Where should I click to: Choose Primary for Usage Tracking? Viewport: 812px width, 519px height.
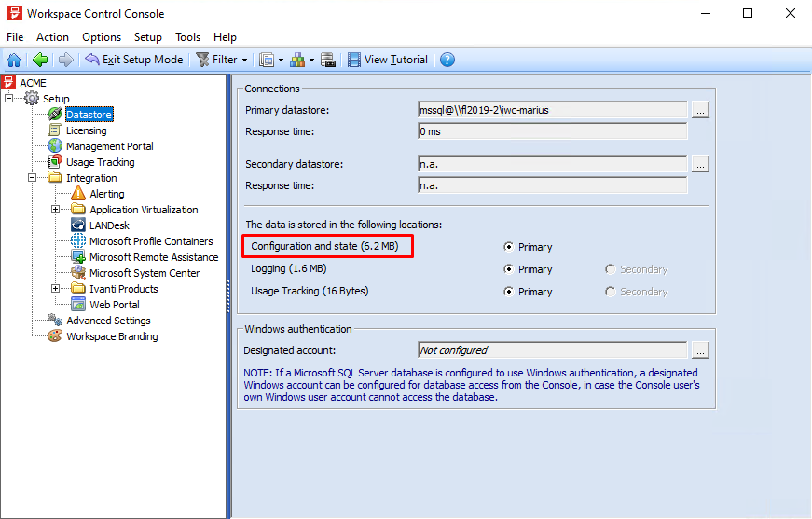(x=508, y=292)
